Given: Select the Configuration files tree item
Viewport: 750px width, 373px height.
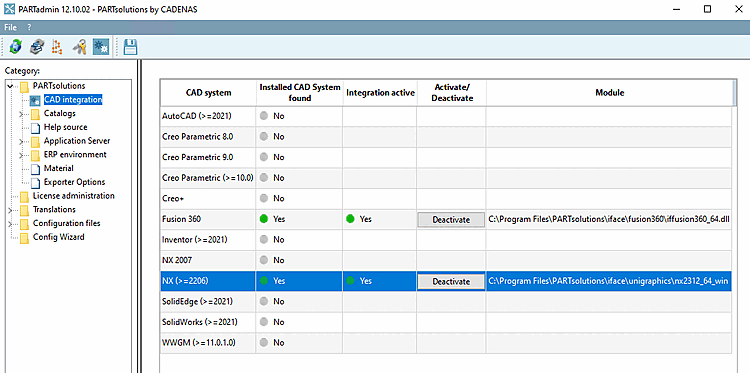Looking at the screenshot, I should coord(66,223).
